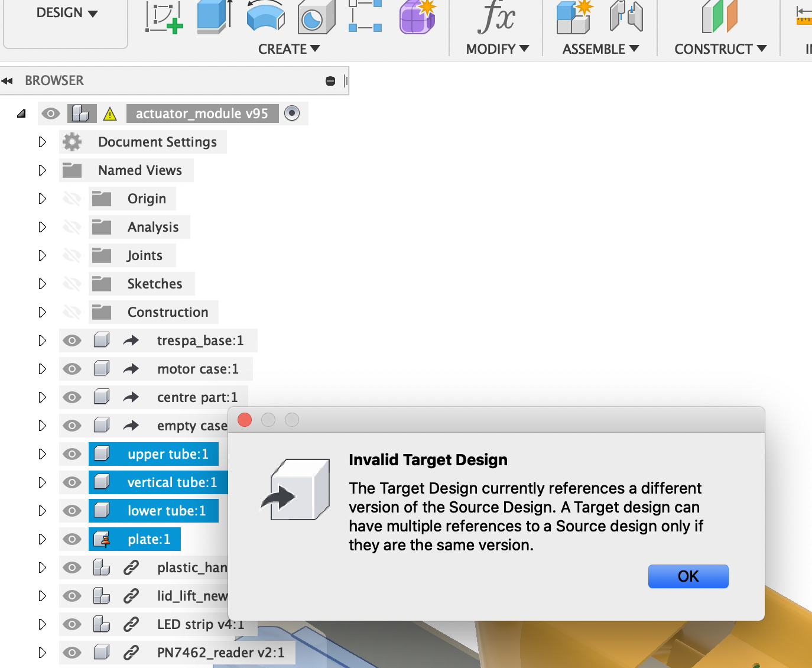Hide the motor case:1 component
Image resolution: width=812 pixels, height=668 pixels.
point(72,369)
